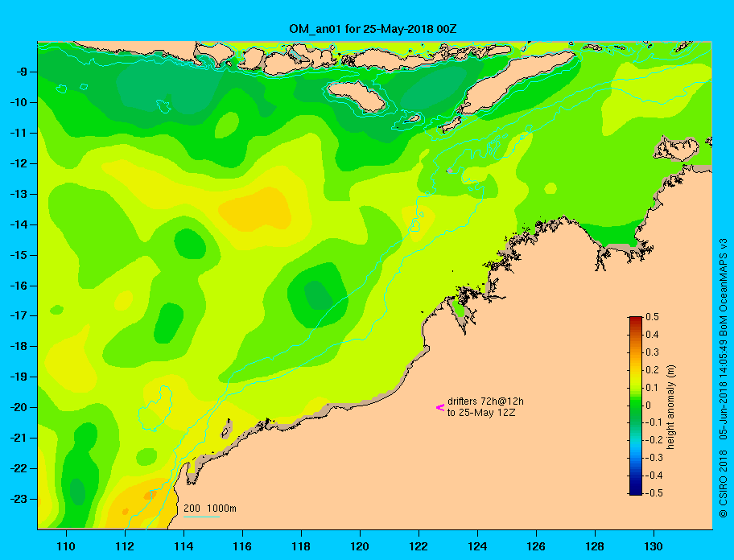Click the 130 longitude axis label

click(654, 546)
